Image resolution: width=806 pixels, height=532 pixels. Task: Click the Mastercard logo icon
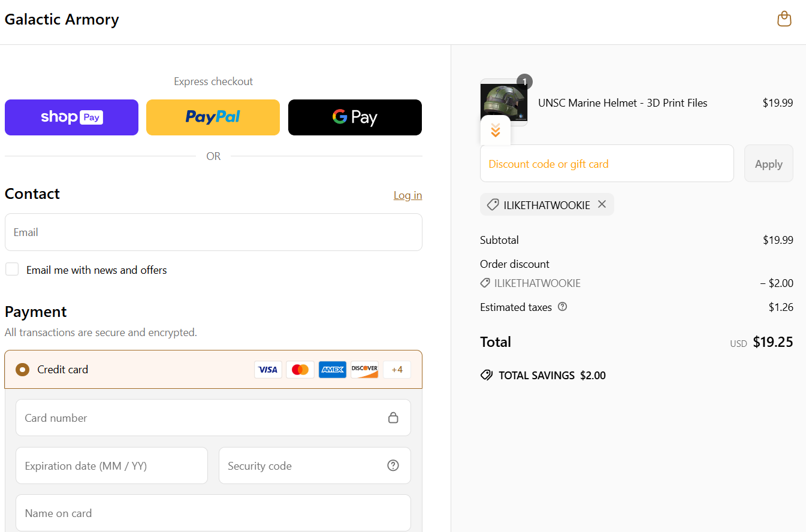click(x=300, y=370)
